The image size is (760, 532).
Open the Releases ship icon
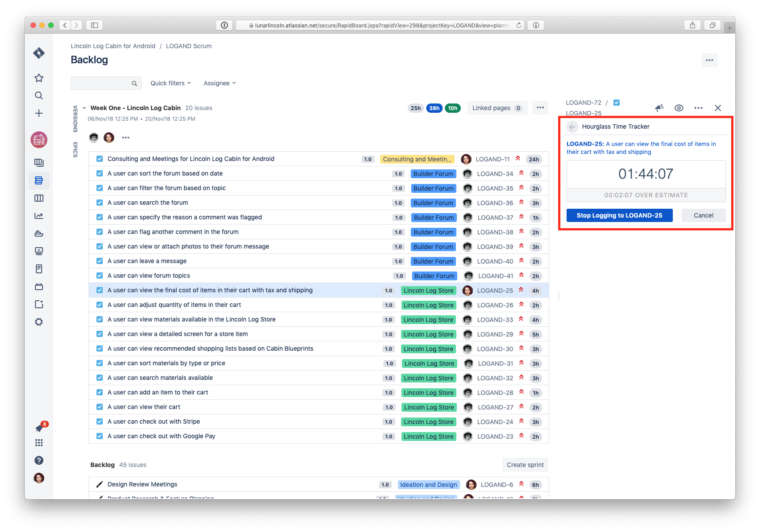pos(39,233)
